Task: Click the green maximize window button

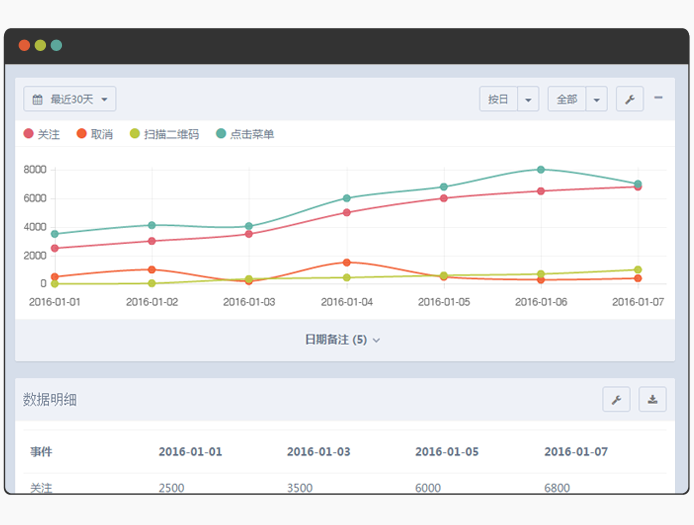Action: tap(56, 45)
